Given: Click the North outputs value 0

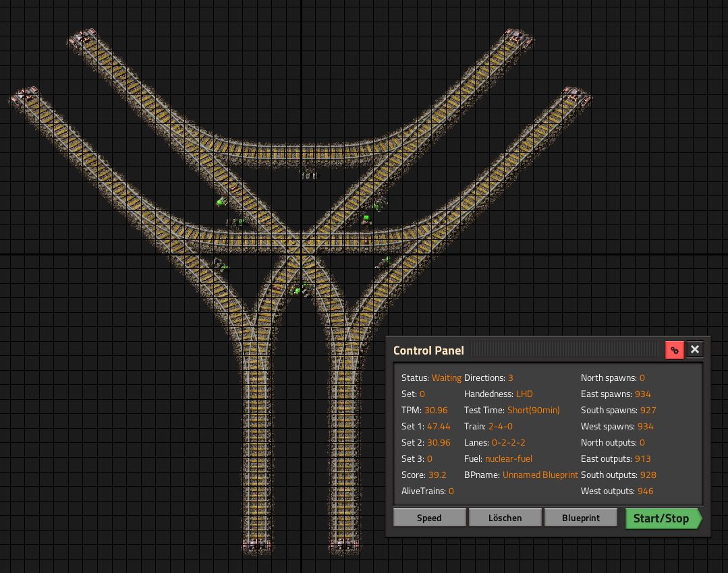Looking at the screenshot, I should pos(642,443).
